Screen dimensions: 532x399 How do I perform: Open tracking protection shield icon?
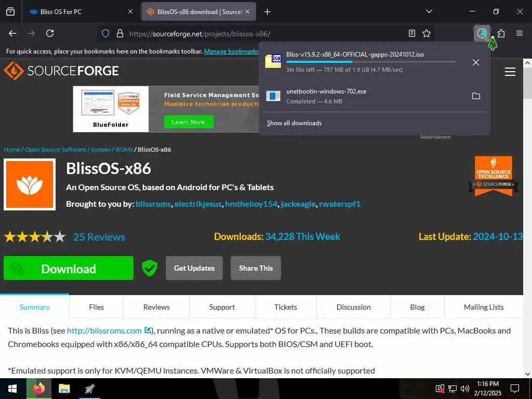(105, 34)
